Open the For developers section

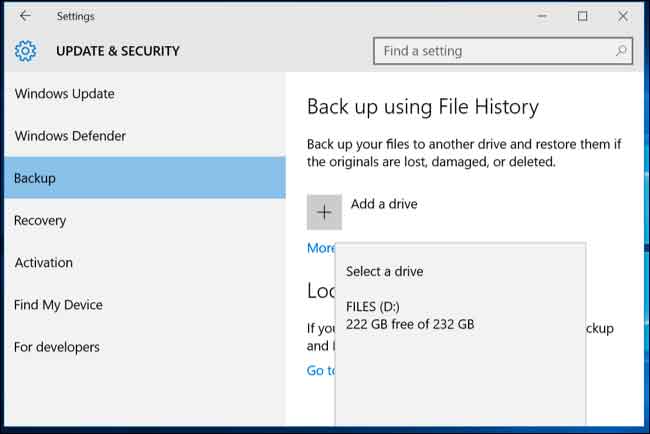tap(145, 347)
